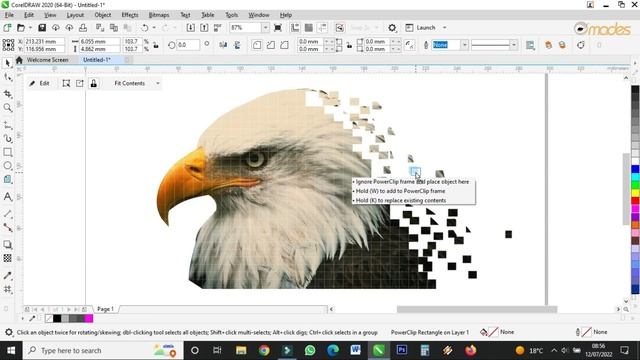The image size is (640, 360).
Task: Click the Save floppy disk icon
Action: [42, 28]
